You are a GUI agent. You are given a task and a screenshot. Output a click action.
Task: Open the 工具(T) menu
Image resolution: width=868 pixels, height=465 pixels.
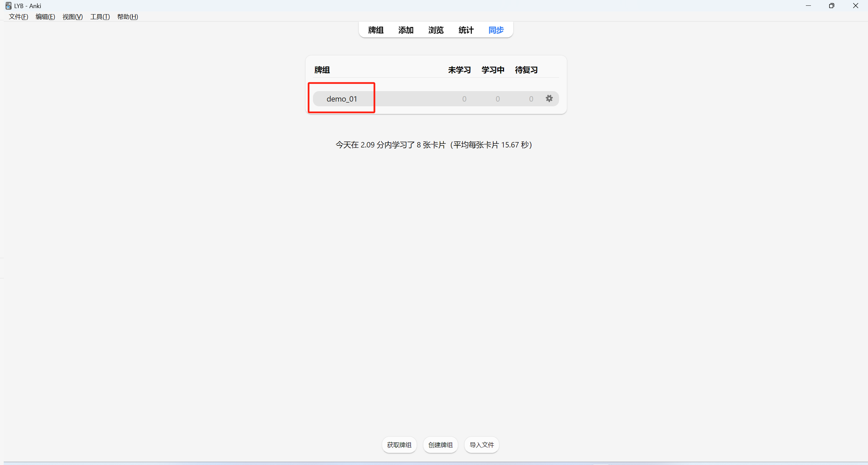click(100, 17)
